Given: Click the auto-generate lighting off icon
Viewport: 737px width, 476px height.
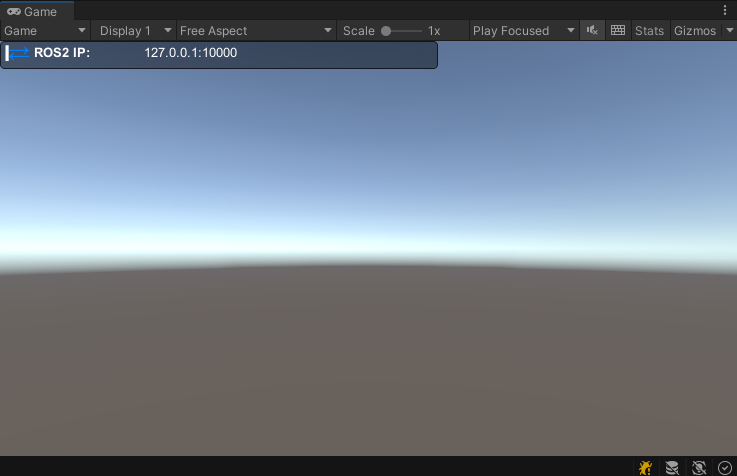Looking at the screenshot, I should [x=699, y=468].
